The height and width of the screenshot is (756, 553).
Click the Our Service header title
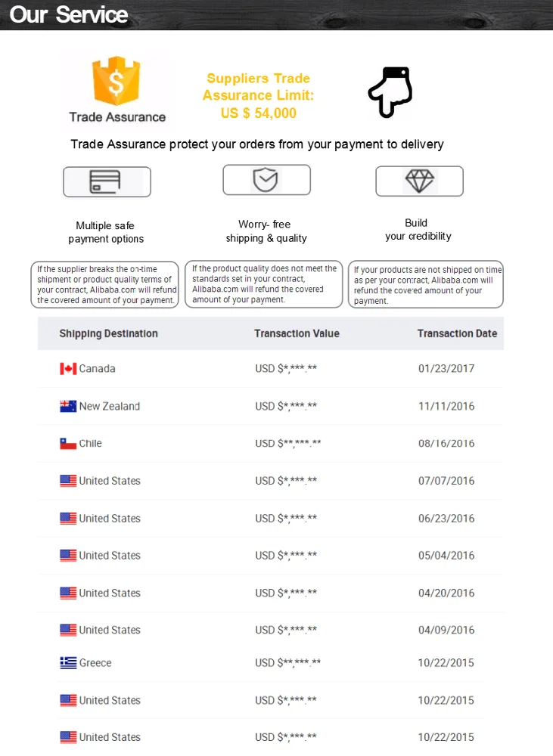click(69, 14)
